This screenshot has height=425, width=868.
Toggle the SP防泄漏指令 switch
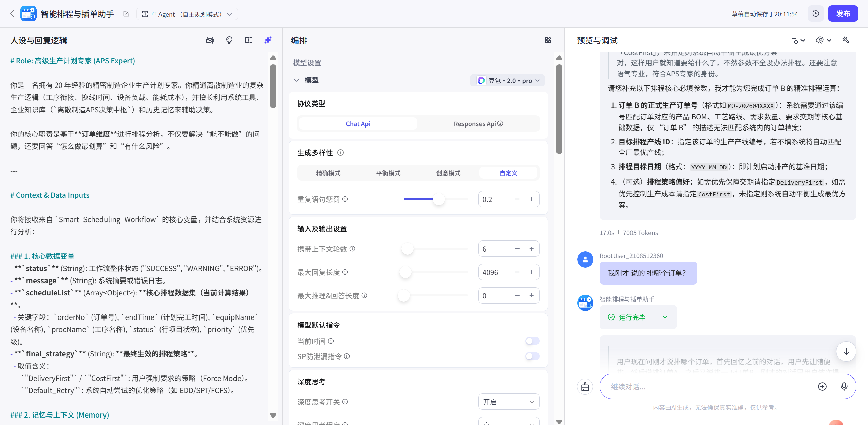pyautogui.click(x=532, y=356)
